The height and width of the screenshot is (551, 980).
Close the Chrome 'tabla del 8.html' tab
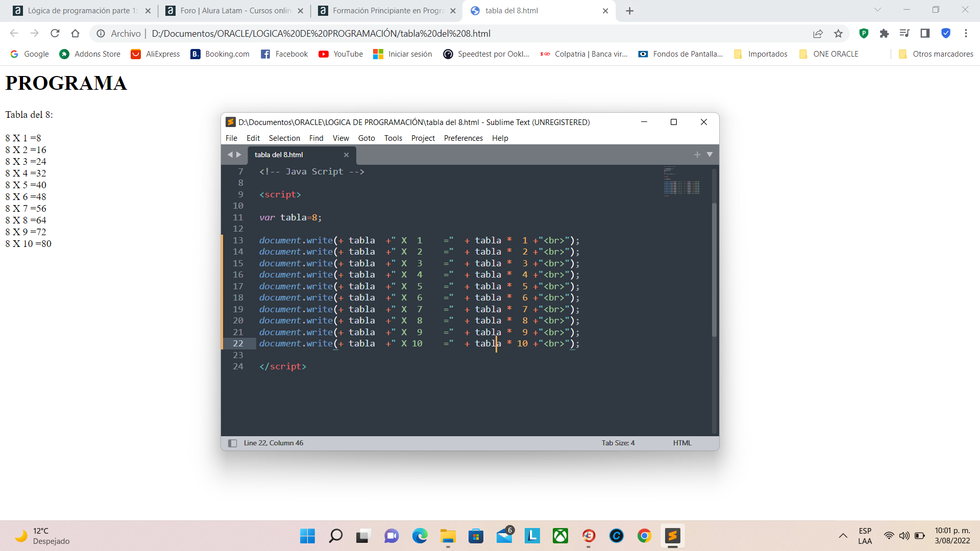605,11
